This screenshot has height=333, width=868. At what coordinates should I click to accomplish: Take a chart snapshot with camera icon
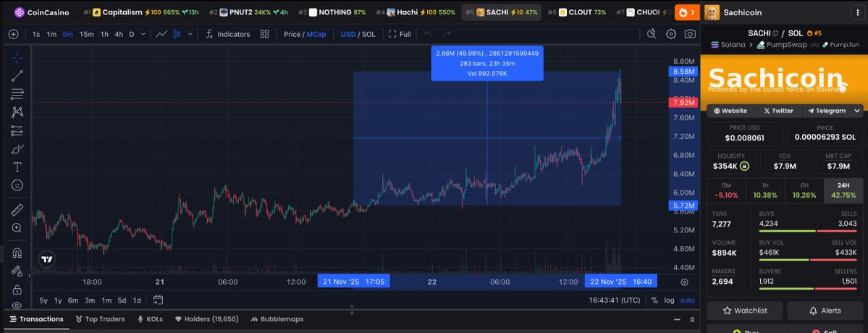tap(690, 34)
